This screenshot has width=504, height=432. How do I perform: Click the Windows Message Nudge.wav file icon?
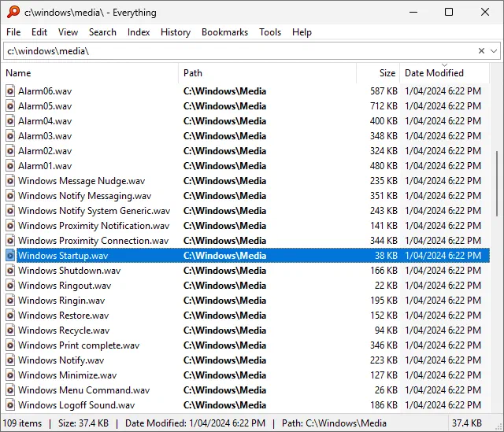click(10, 181)
